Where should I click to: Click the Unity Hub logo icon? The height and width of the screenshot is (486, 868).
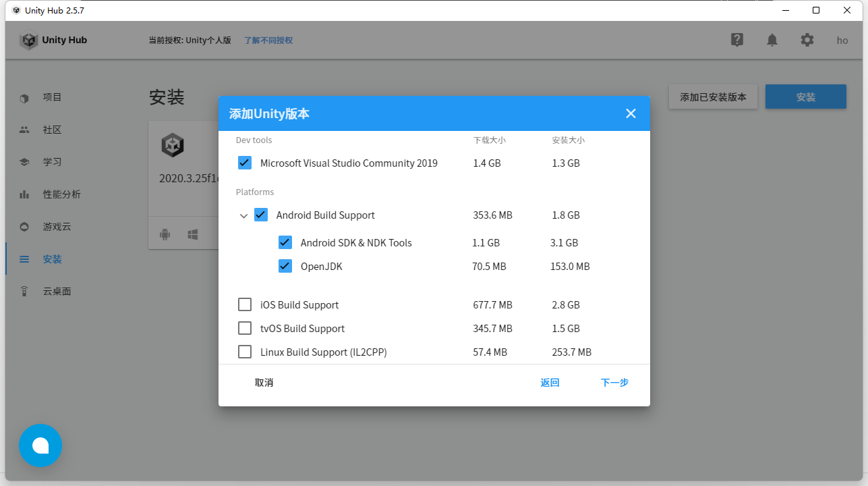tap(29, 40)
